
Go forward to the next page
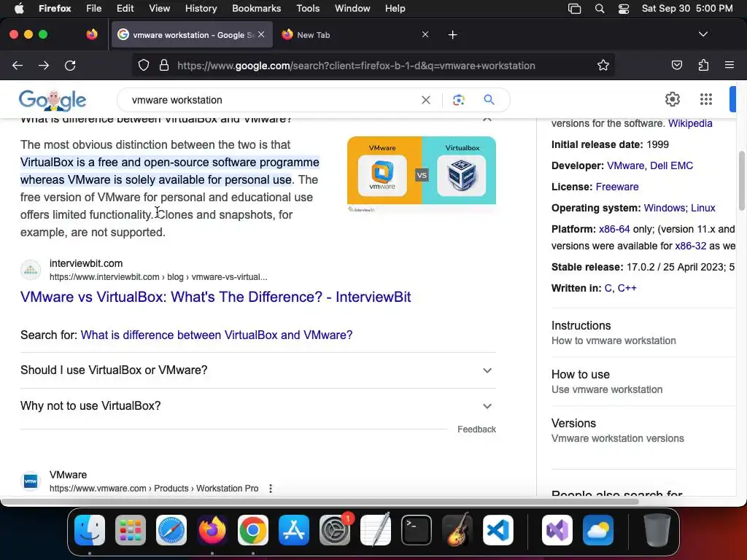click(44, 66)
